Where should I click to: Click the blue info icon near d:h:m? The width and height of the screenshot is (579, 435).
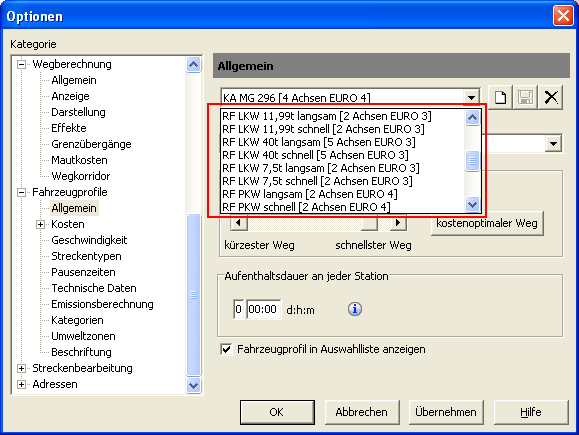[355, 309]
